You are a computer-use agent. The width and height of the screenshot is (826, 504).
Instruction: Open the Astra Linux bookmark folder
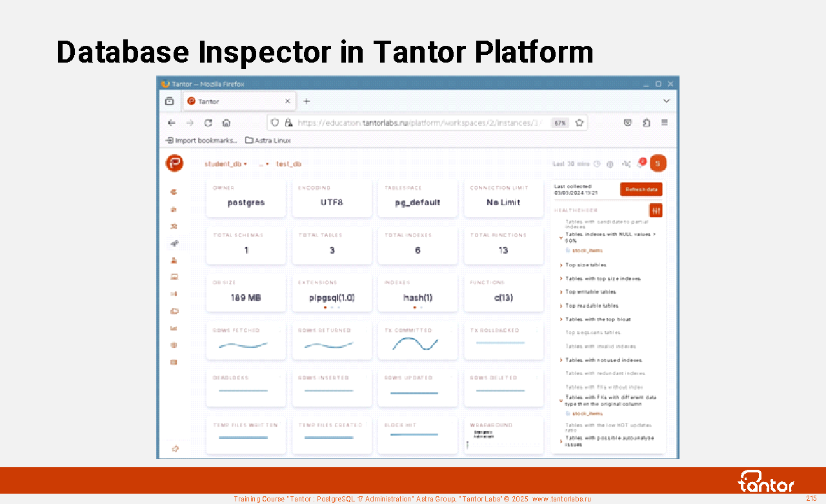[x=268, y=140]
